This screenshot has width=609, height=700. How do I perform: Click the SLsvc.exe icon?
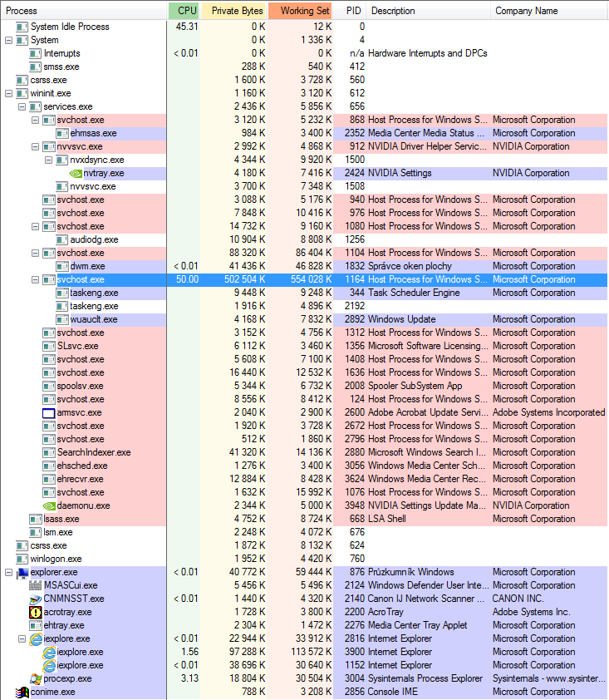49,346
